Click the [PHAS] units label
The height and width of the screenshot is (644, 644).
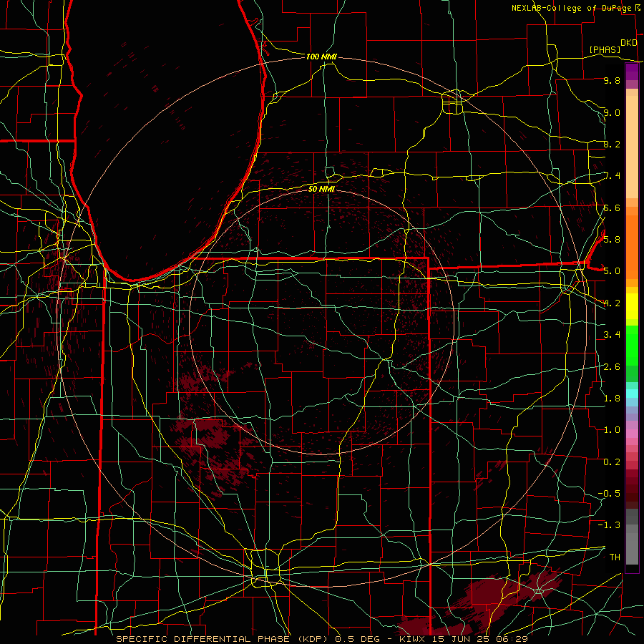(605, 49)
